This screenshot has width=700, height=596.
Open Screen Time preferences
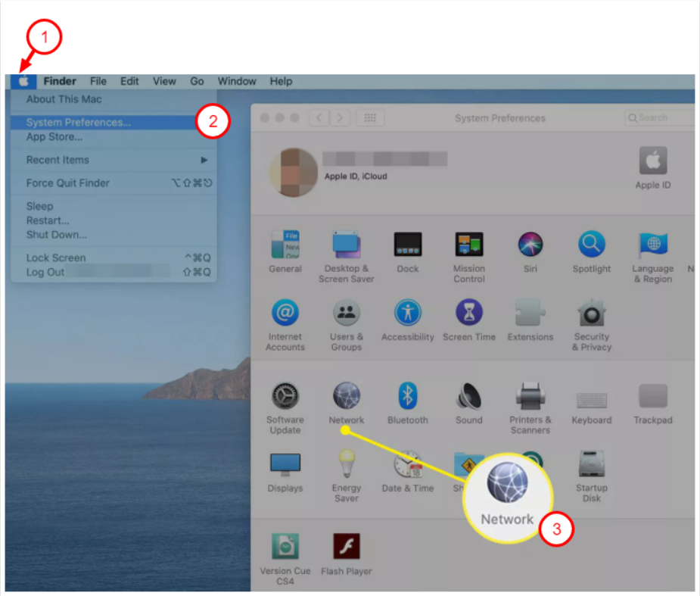[468, 312]
